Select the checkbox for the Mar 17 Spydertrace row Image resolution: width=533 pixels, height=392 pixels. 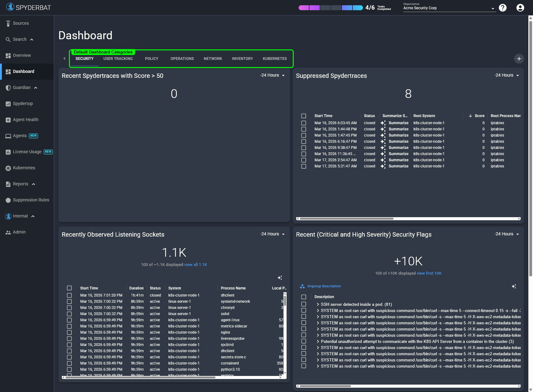pyautogui.click(x=303, y=160)
